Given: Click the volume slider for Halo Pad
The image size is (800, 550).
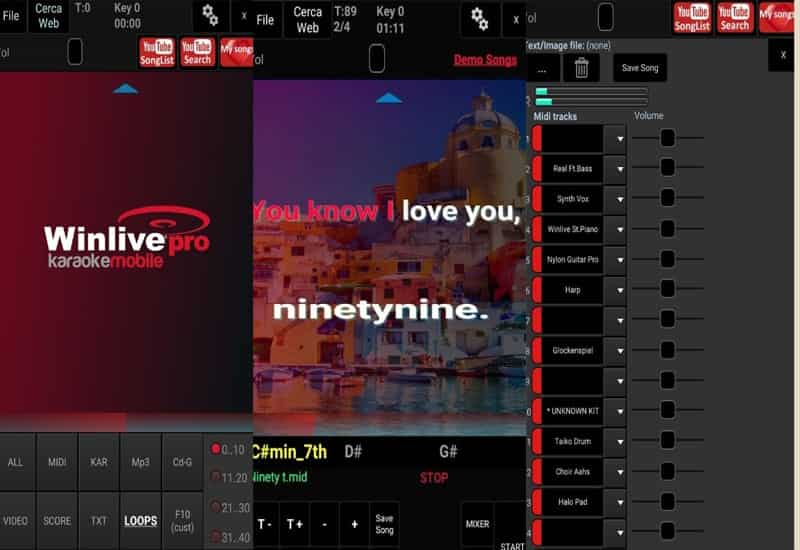Looking at the screenshot, I should [x=667, y=502].
